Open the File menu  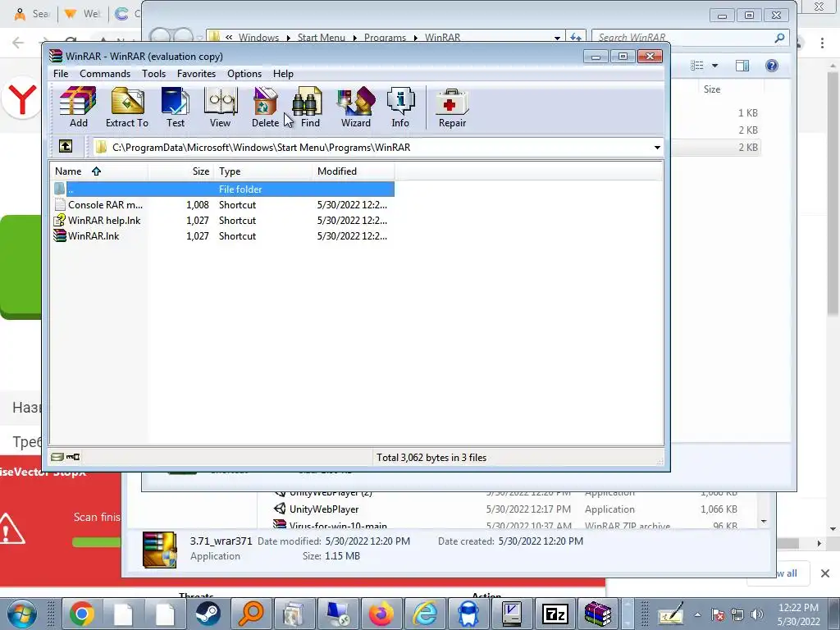point(61,73)
